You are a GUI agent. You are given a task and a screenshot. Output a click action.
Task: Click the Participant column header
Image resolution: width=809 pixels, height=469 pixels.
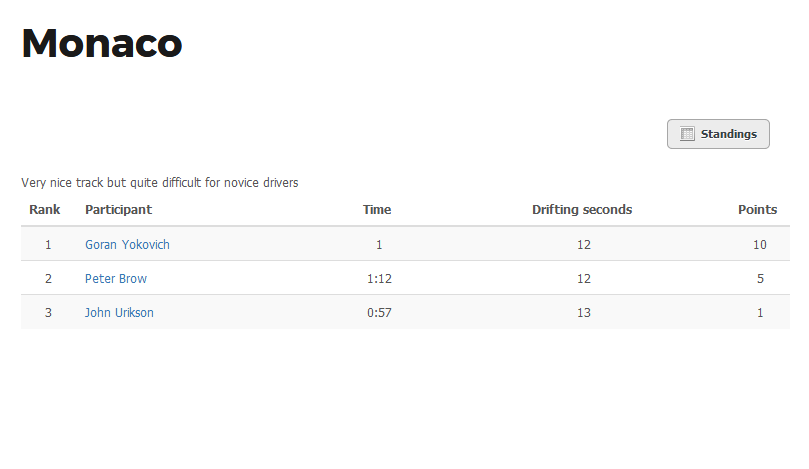[118, 209]
